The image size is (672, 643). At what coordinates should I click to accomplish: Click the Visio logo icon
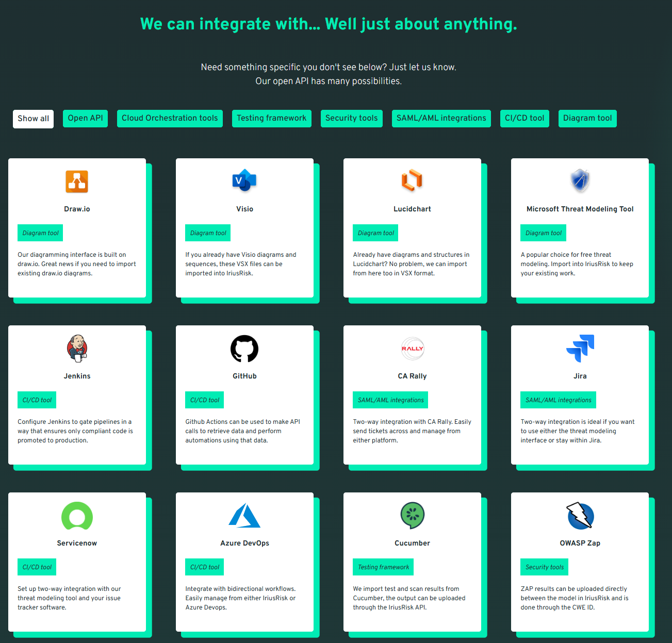coord(244,180)
